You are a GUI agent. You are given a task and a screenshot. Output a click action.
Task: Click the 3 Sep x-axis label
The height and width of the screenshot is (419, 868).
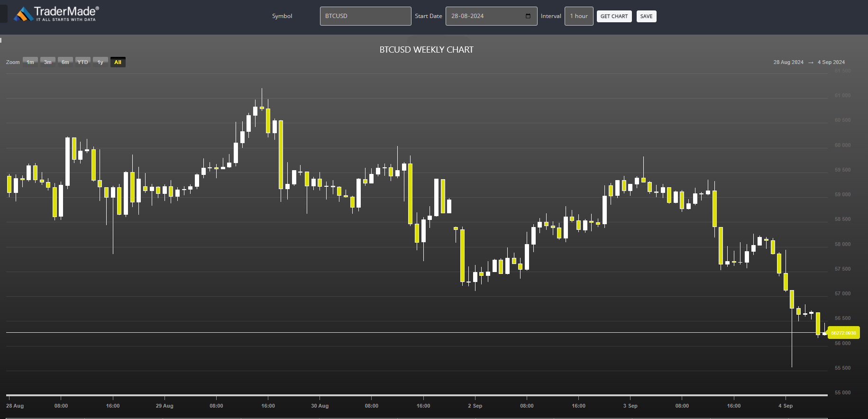tap(630, 406)
